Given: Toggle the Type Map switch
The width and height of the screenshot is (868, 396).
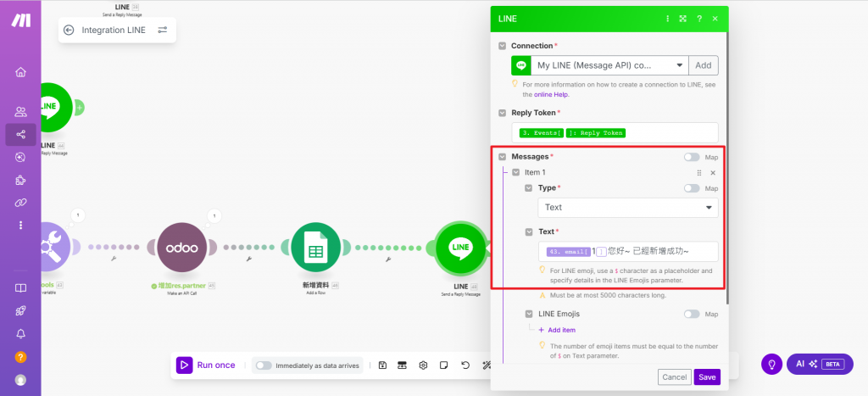Looking at the screenshot, I should pos(692,188).
